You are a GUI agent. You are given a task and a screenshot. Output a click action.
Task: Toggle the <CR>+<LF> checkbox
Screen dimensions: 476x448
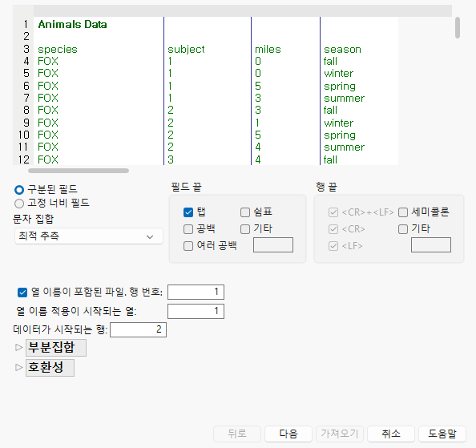click(333, 212)
